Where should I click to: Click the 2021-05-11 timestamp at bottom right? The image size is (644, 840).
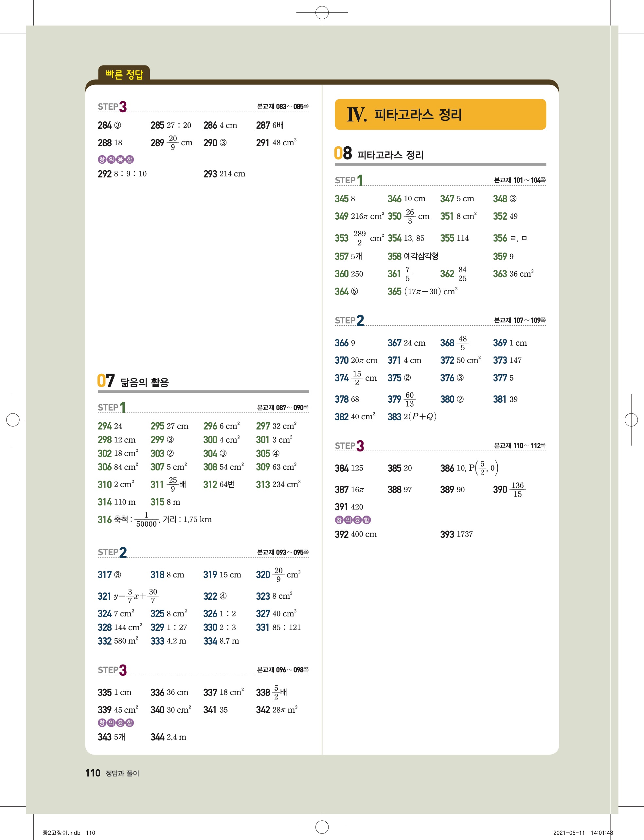569,832
